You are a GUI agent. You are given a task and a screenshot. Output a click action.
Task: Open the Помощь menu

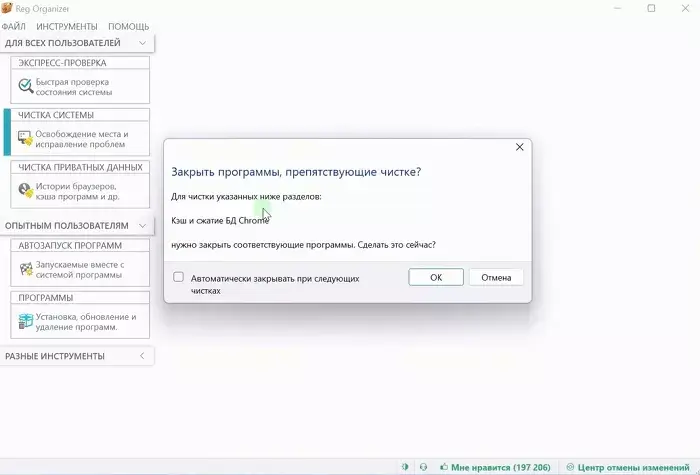[x=128, y=26]
